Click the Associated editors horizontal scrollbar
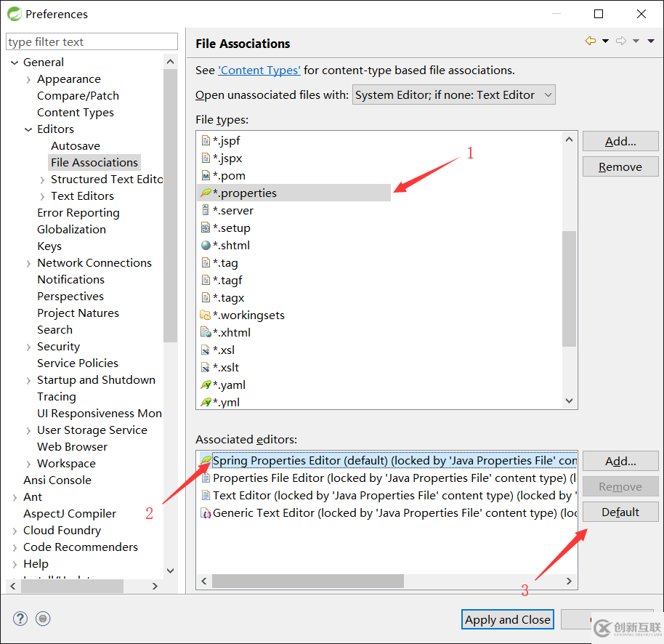Image resolution: width=664 pixels, height=644 pixels. point(308,581)
